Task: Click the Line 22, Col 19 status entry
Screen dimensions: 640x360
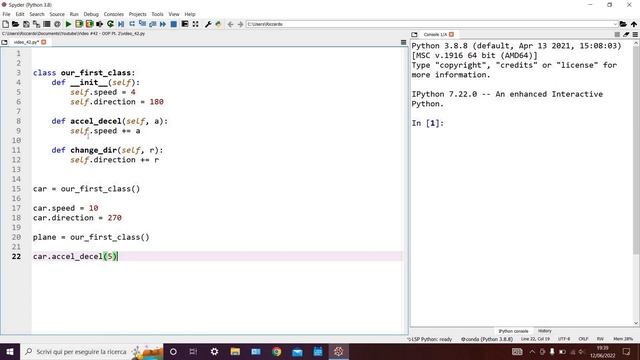Action: (x=535, y=339)
